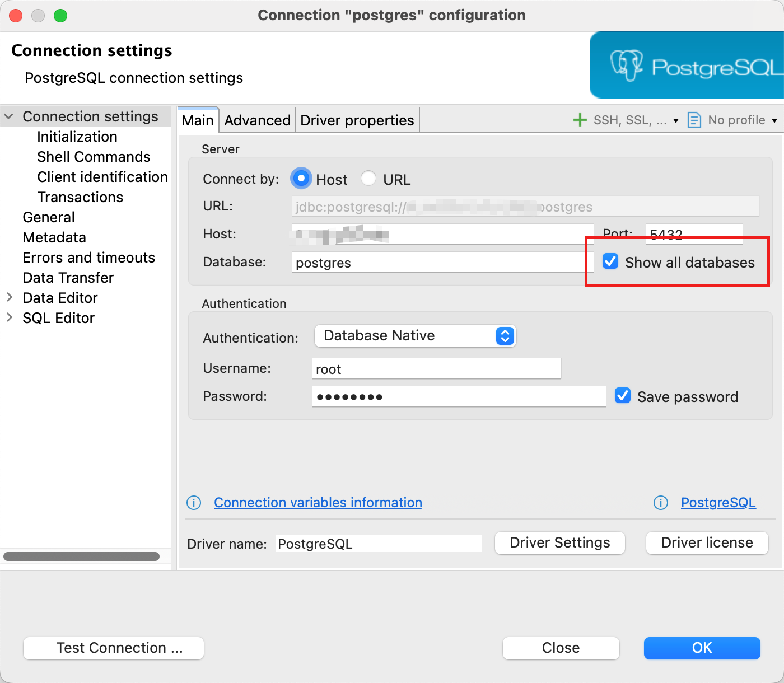Click the OK button
Image resolution: width=784 pixels, height=683 pixels.
(x=702, y=648)
